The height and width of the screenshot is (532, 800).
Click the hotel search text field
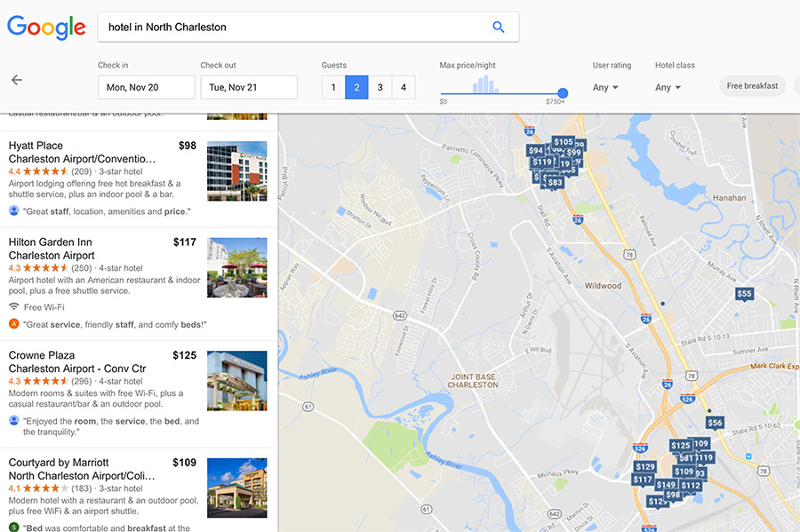(x=308, y=27)
